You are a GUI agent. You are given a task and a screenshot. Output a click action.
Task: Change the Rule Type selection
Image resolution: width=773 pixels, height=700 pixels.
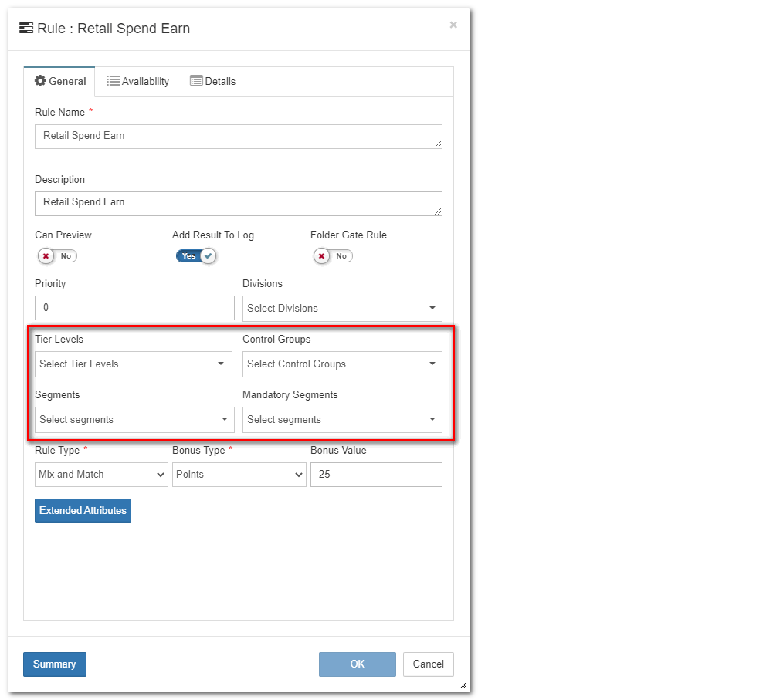coord(101,475)
